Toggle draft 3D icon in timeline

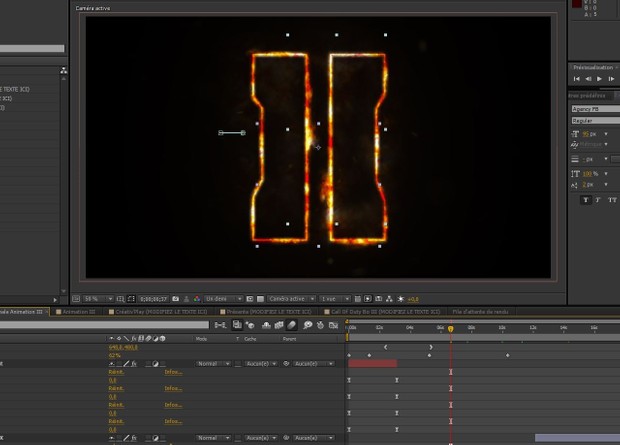(x=250, y=325)
